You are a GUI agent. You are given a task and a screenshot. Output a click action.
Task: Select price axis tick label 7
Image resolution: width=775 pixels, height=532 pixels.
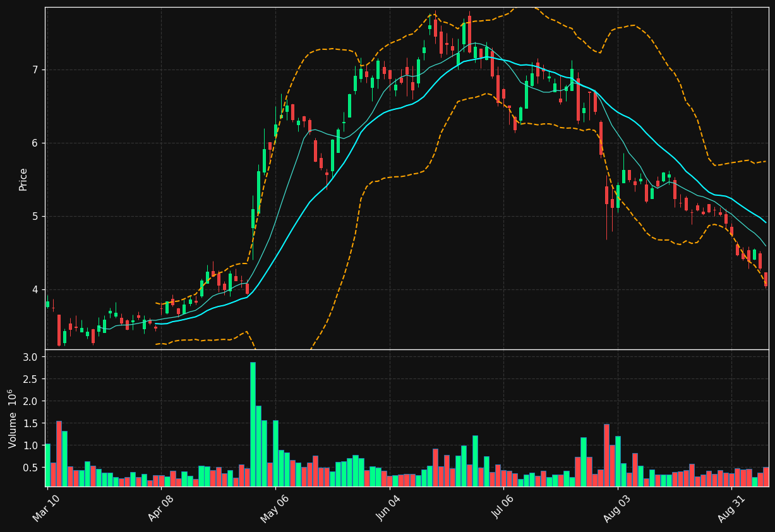pos(35,70)
